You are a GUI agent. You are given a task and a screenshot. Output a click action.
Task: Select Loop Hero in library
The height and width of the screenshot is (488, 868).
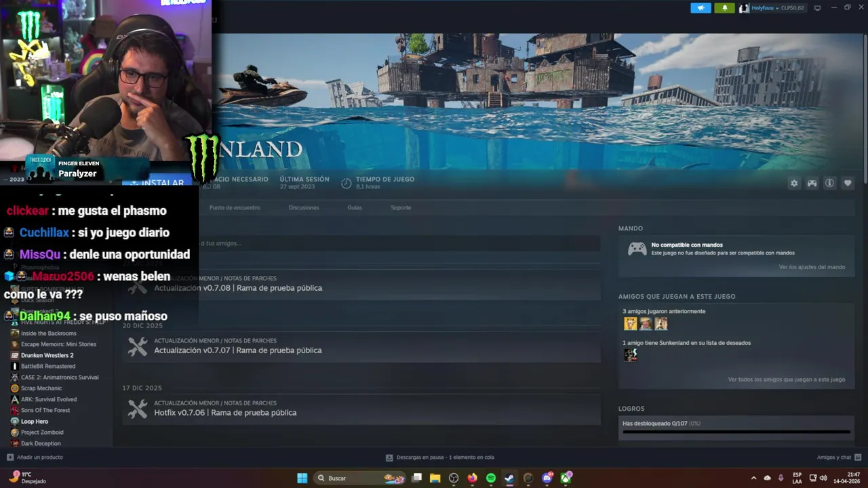pyautogui.click(x=35, y=422)
